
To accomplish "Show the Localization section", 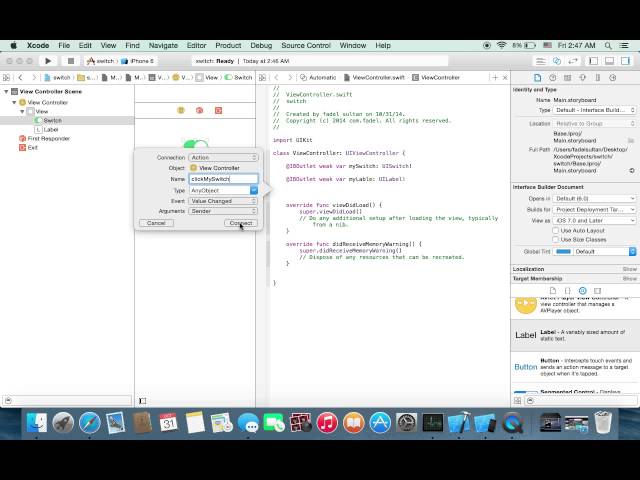I will (630, 269).
